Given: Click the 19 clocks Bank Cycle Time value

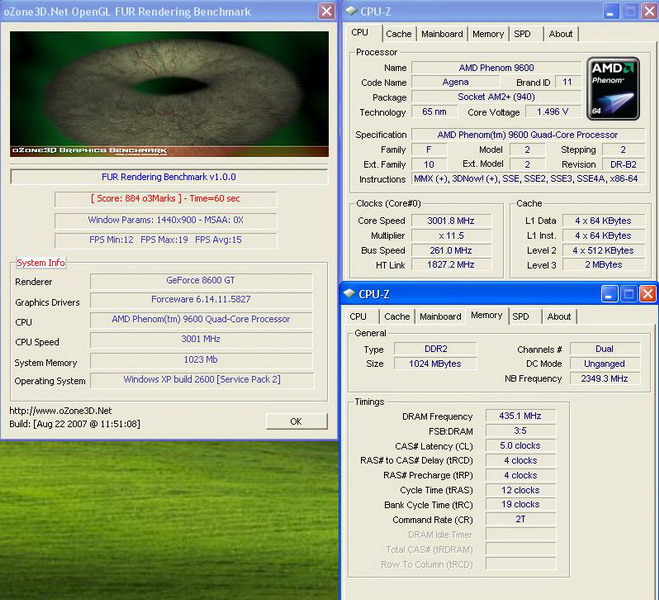Looking at the screenshot, I should 520,504.
